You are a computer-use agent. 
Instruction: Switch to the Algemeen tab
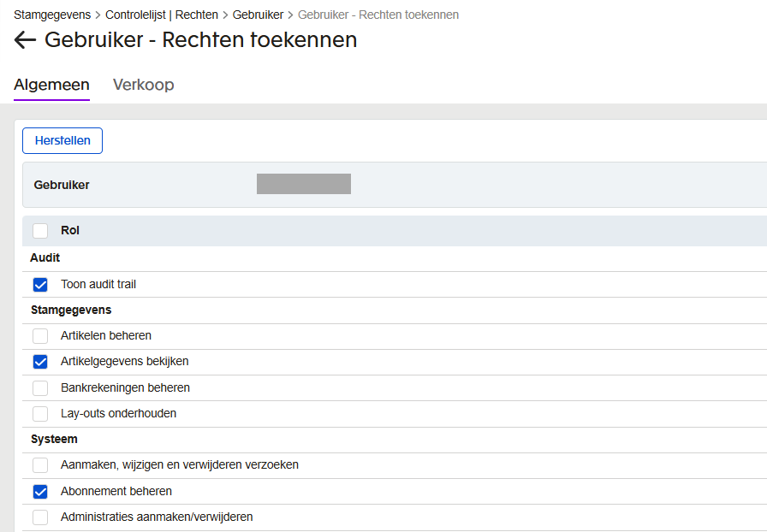pos(51,85)
